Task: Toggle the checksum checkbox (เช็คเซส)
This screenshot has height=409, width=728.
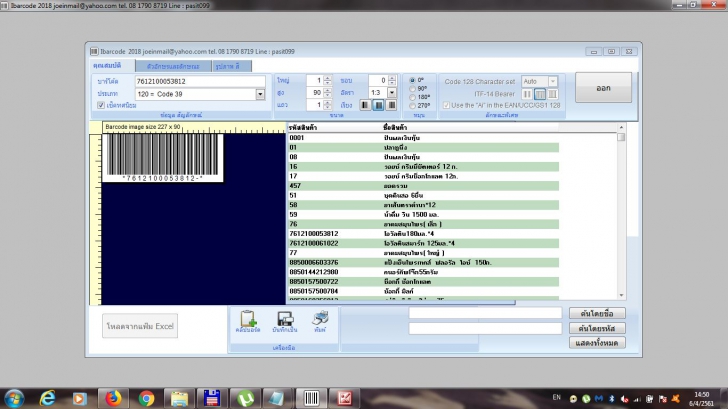Action: (101, 105)
